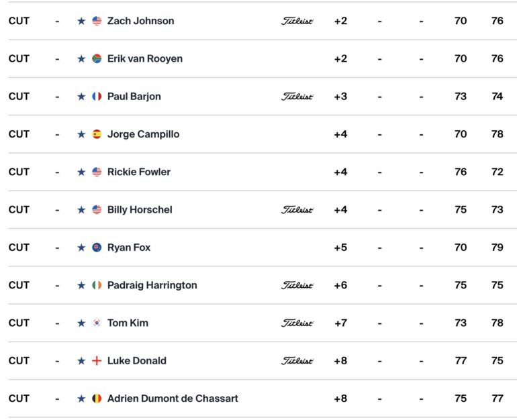Click Adrien Dumont de Chassart's +8 total
The image size is (517, 420).
(340, 399)
